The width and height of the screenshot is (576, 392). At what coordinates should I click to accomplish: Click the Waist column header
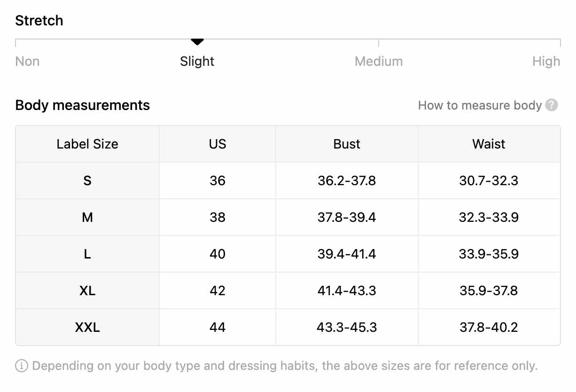click(489, 144)
